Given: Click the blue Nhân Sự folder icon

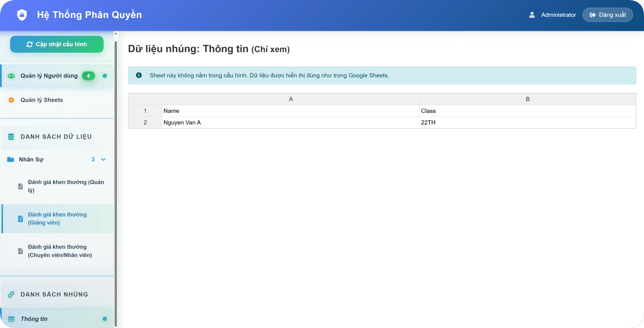Looking at the screenshot, I should coord(11,159).
